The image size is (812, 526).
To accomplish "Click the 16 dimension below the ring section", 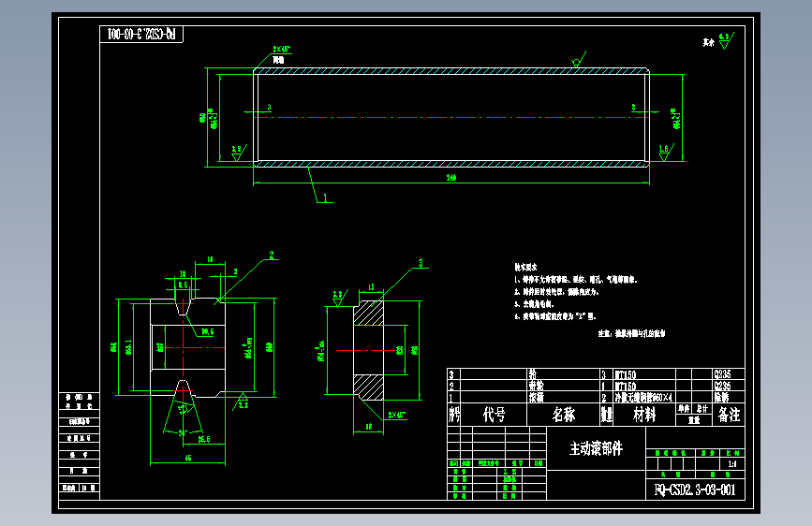I will pyautogui.click(x=369, y=427).
